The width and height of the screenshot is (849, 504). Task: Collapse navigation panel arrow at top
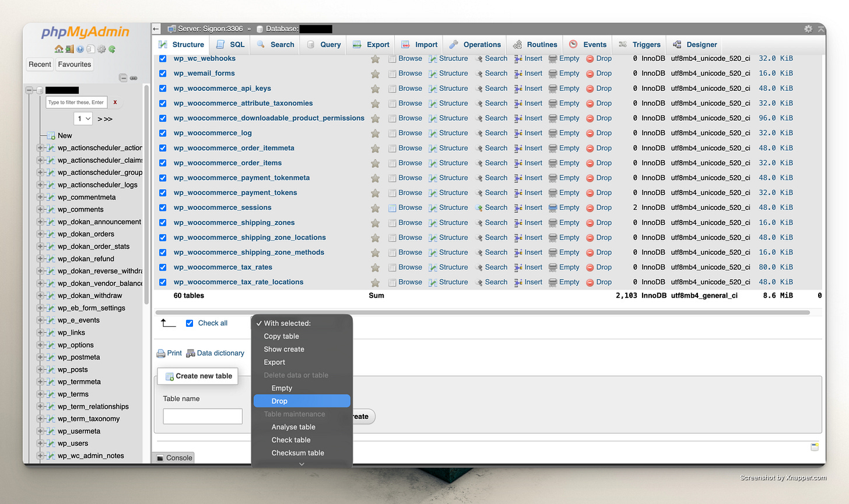tap(156, 29)
